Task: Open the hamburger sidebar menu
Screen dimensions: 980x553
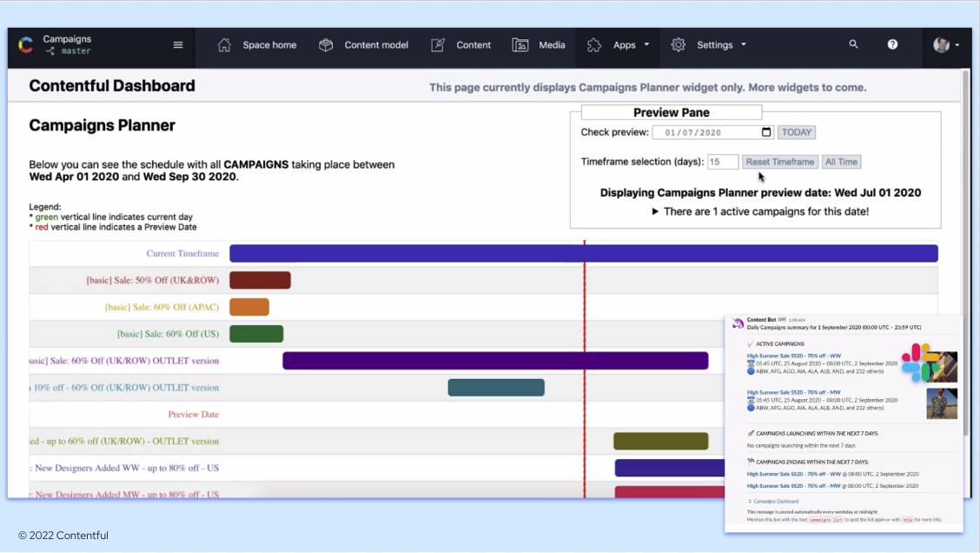Action: (178, 45)
